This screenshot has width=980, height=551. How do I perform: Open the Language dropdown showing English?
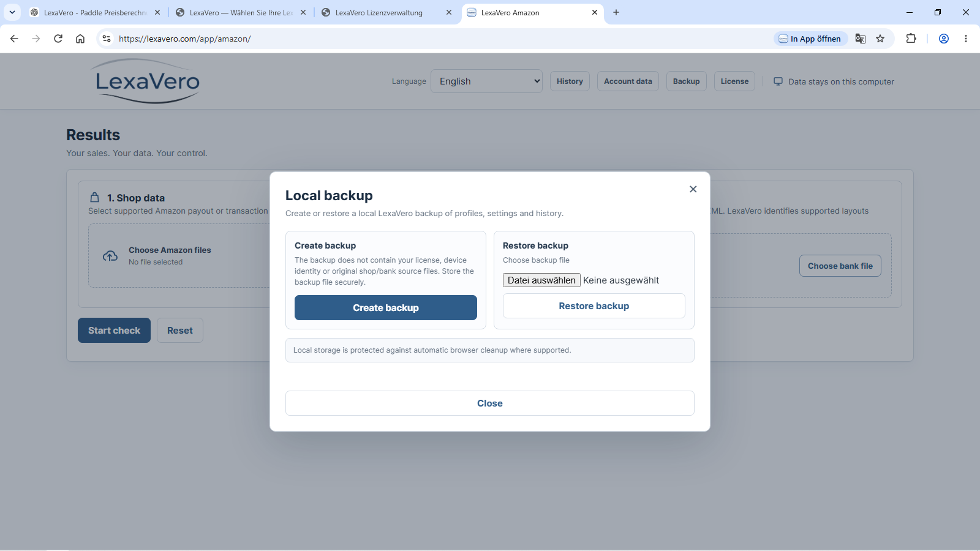click(487, 81)
